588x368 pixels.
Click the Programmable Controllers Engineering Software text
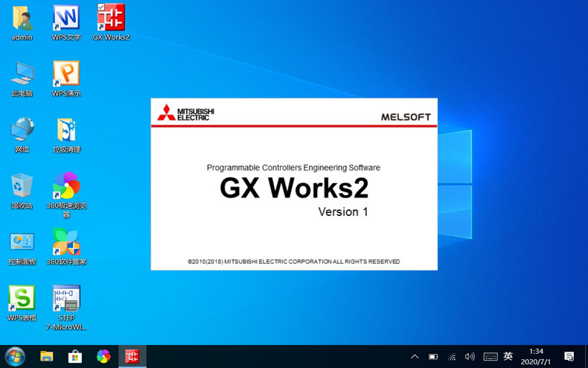pos(293,168)
